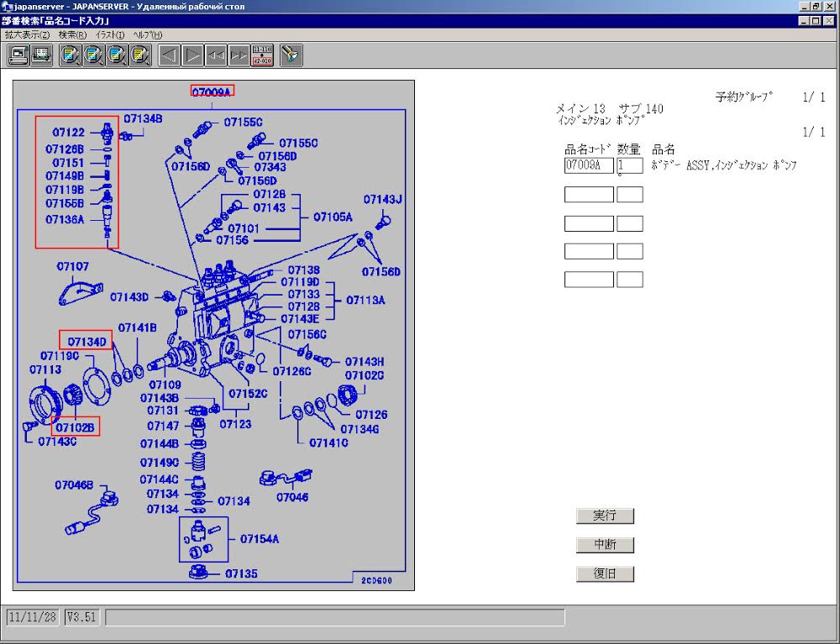
Task: Click the leftmost magnifier search icon
Action: coord(71,55)
